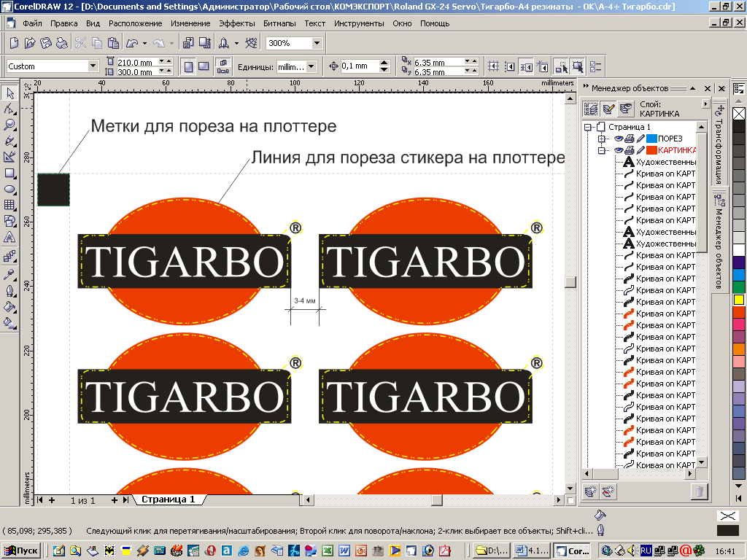Open a file via toolbar
The image size is (747, 560).
click(x=30, y=43)
